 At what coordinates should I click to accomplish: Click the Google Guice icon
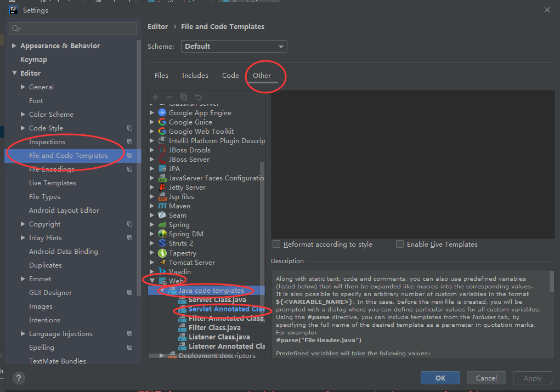tap(162, 122)
